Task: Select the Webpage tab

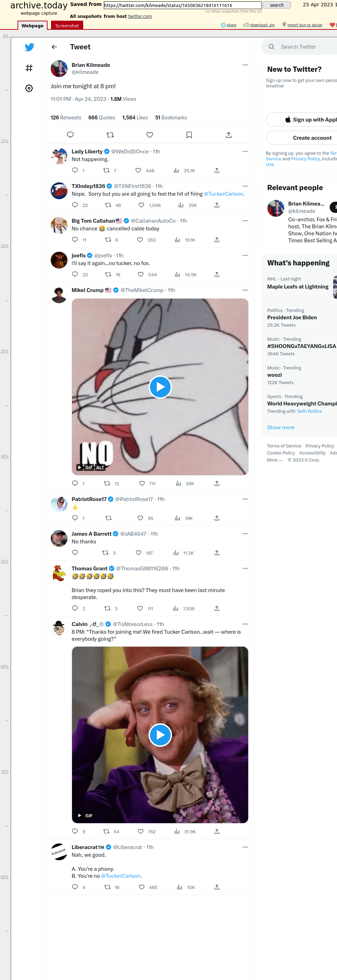Action: click(32, 26)
